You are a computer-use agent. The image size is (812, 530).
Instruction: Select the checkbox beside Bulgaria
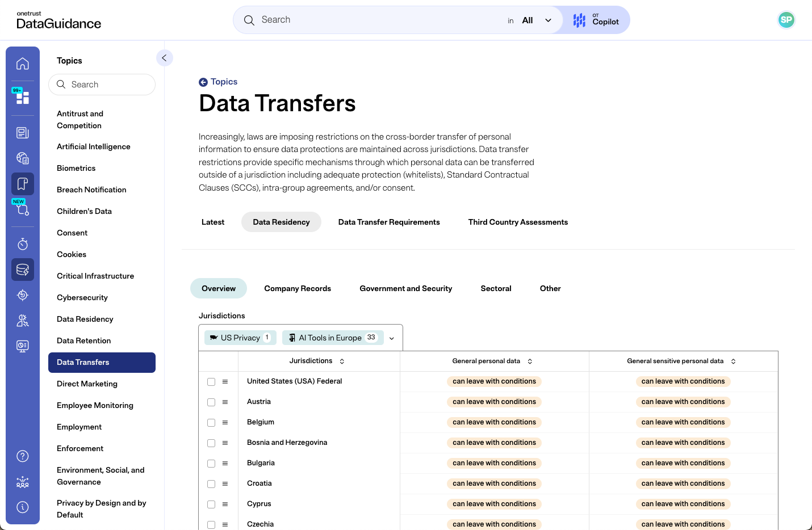tap(211, 463)
